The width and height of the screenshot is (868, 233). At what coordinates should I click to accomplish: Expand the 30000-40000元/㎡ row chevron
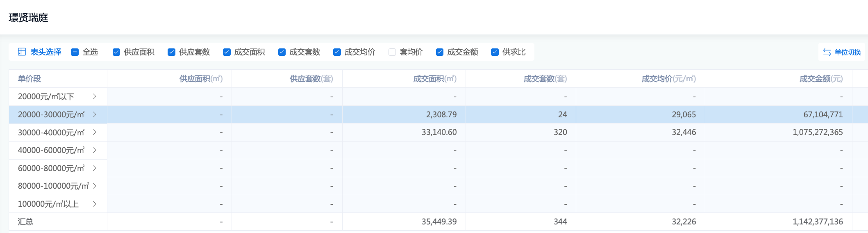point(95,132)
